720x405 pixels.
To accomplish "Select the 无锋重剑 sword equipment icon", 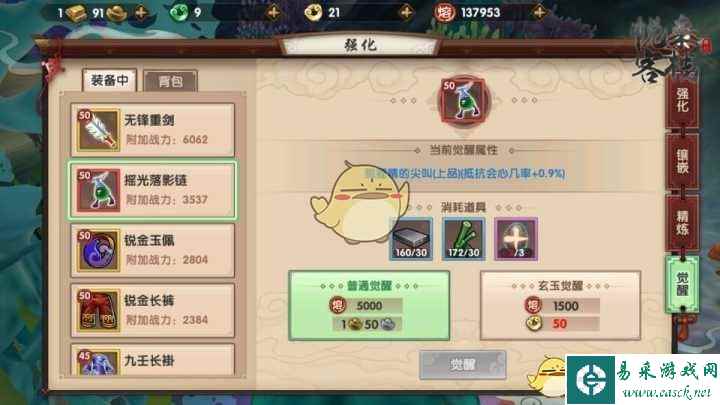I will tap(98, 130).
